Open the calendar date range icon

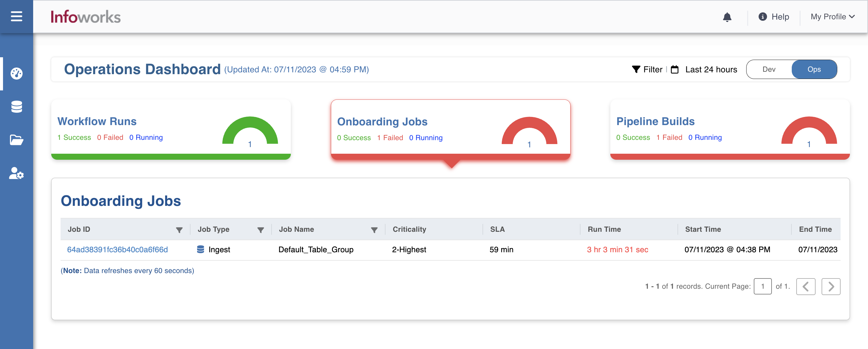tap(675, 69)
